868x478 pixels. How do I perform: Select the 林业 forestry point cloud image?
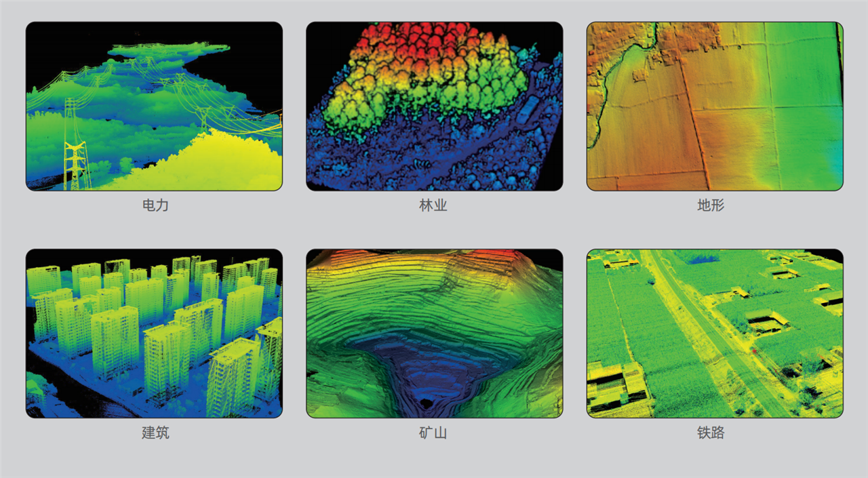point(434,106)
